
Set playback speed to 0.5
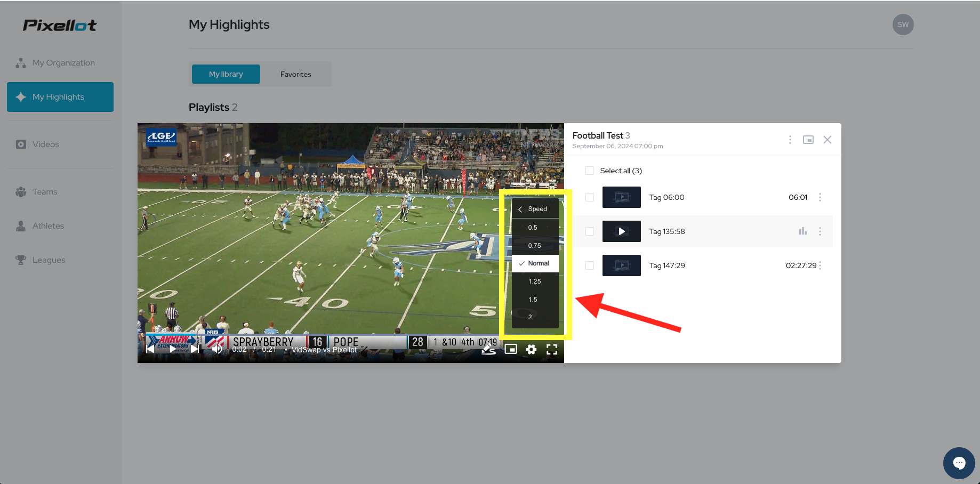tap(535, 228)
